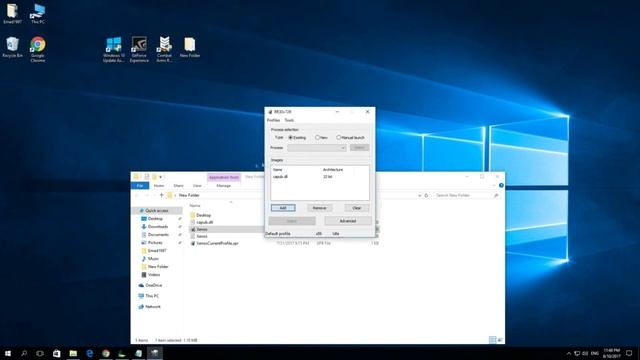Open the Manage ribbon tab
The image size is (640, 360).
point(223,186)
